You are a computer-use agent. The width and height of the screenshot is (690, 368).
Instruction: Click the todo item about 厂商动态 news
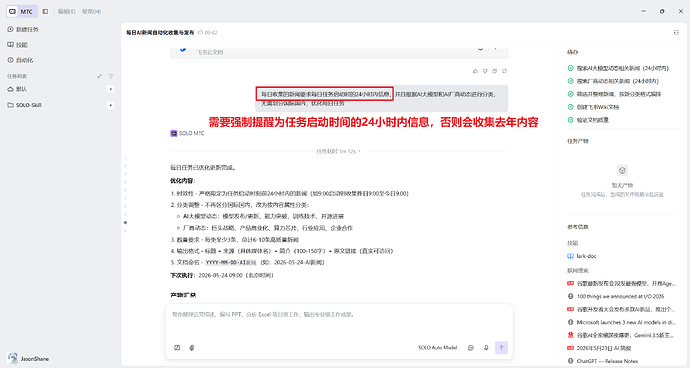613,81
